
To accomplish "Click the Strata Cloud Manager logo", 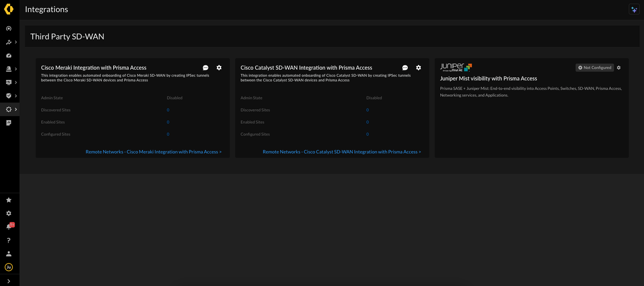I will (x=9, y=9).
